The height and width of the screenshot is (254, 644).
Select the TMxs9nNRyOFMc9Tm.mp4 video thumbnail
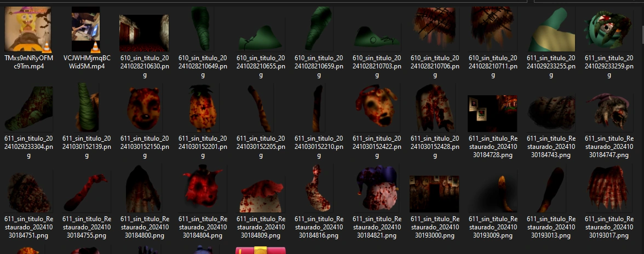coord(28,29)
